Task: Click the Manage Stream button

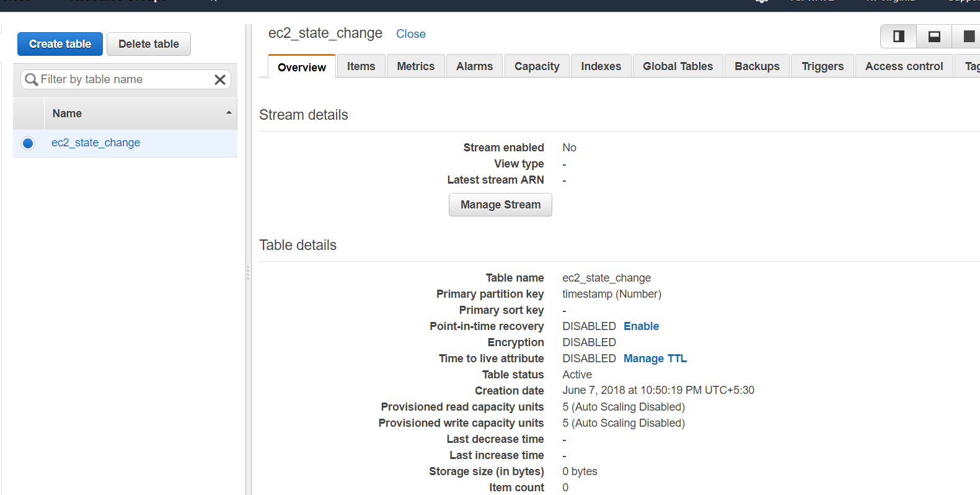Action: (500, 205)
